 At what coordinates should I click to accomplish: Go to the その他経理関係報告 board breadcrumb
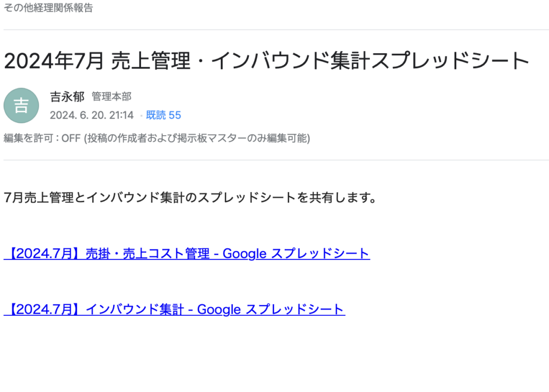click(48, 8)
